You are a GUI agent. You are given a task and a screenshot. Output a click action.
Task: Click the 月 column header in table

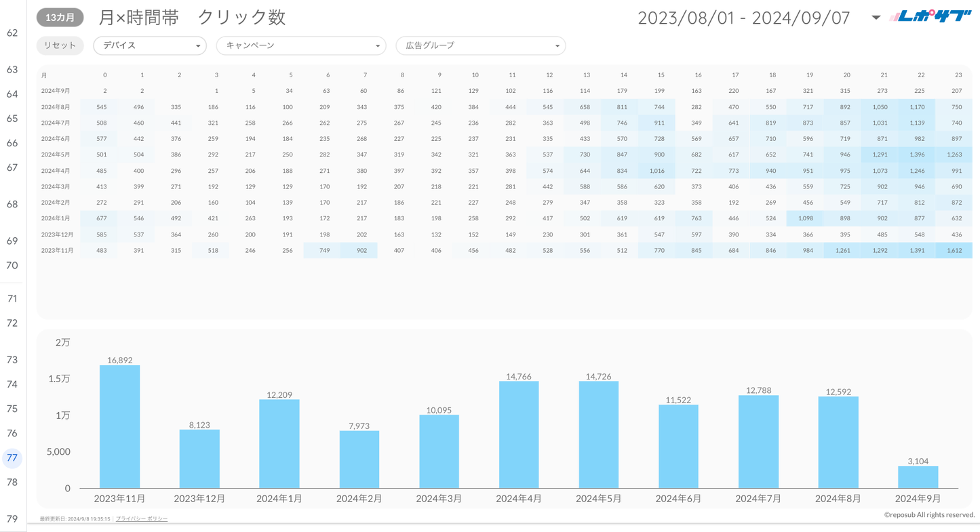44,75
